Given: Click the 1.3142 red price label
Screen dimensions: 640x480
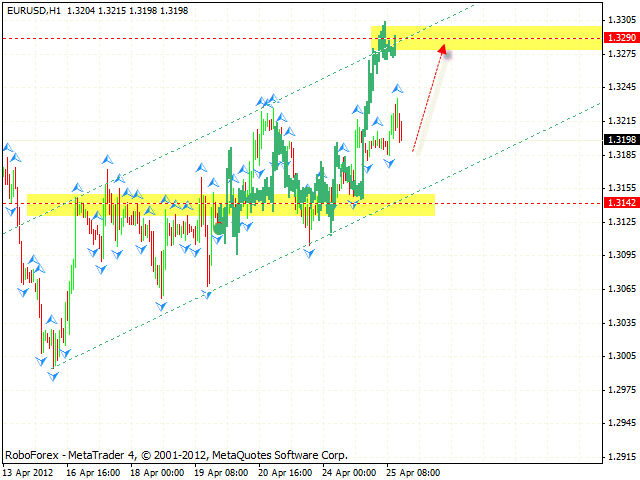Looking at the screenshot, I should click(621, 202).
